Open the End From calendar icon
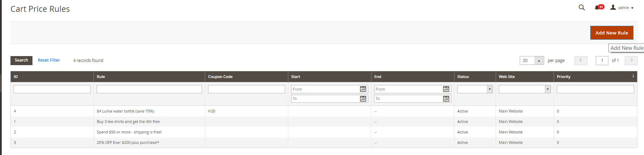The image size is (644, 155). tap(446, 89)
